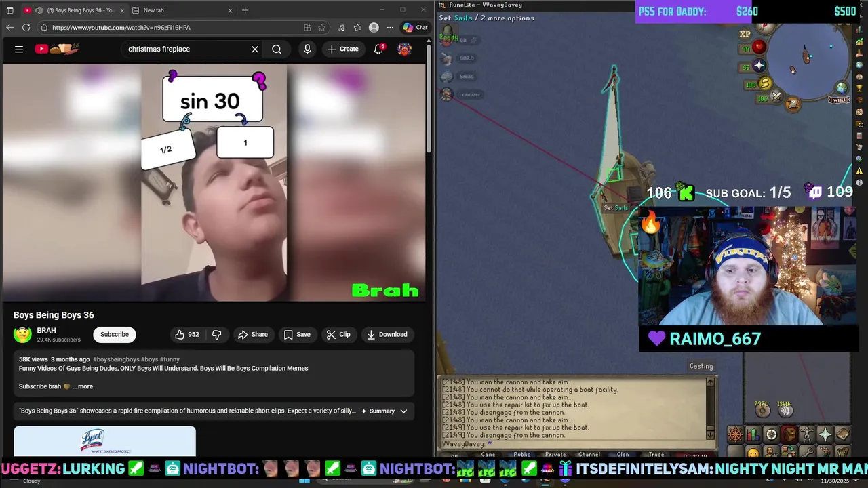
Task: Select the Public chat filter tab
Action: point(521,454)
